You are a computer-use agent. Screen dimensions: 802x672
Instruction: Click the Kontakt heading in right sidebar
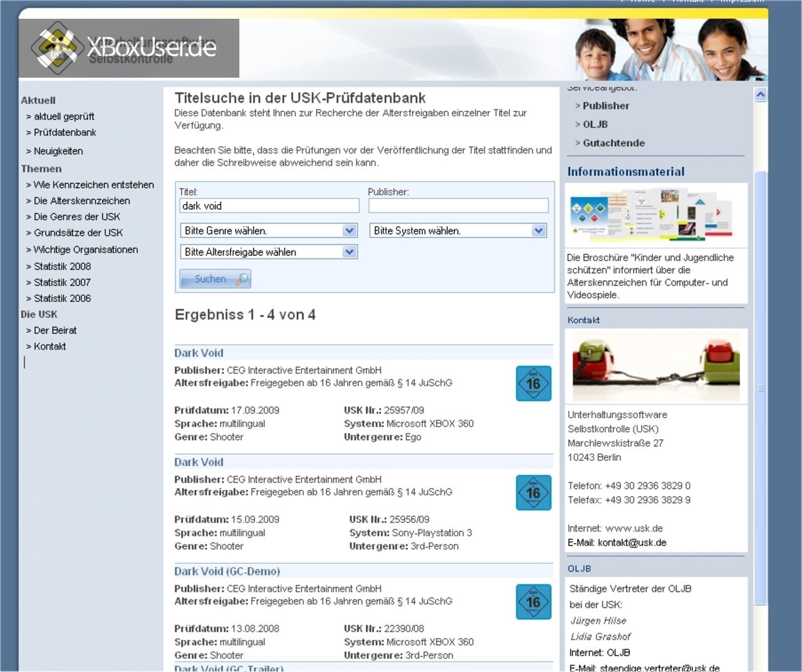tap(583, 320)
